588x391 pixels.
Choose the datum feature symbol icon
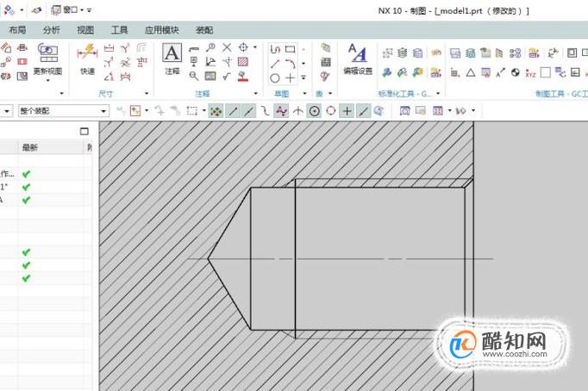(x=194, y=62)
